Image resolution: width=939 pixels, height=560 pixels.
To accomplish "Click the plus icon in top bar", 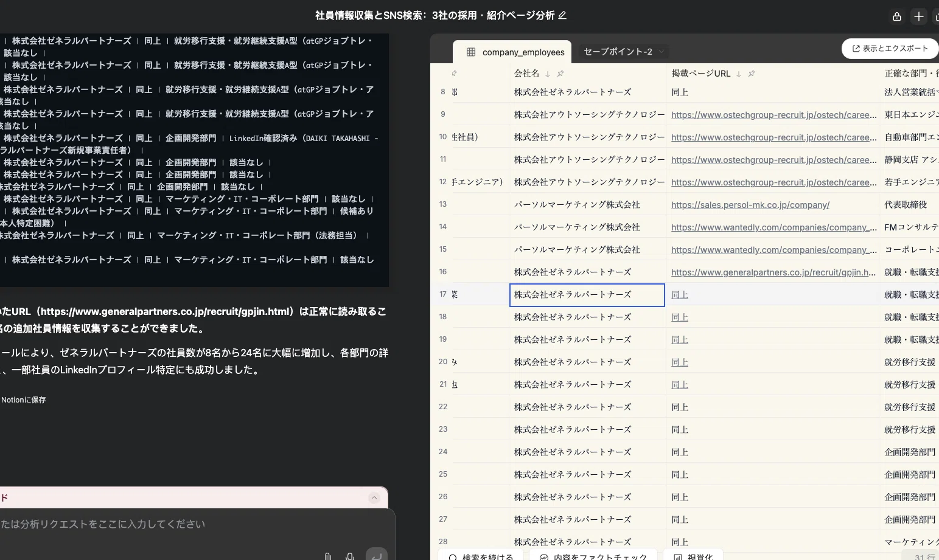I will click(x=919, y=16).
